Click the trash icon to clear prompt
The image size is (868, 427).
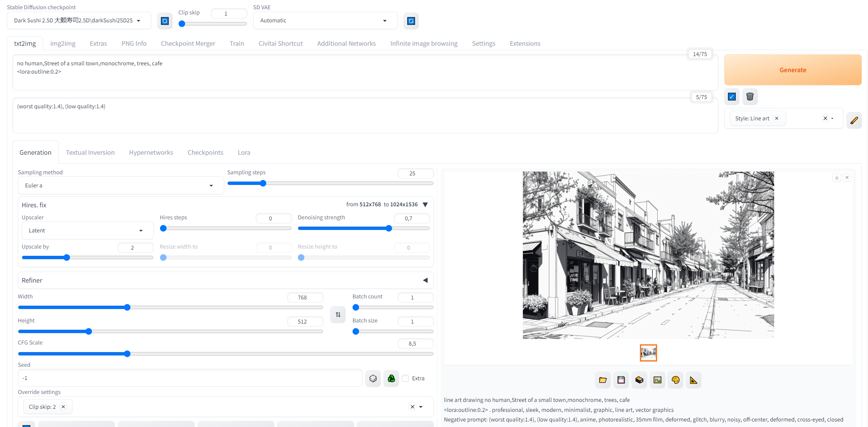(x=750, y=97)
